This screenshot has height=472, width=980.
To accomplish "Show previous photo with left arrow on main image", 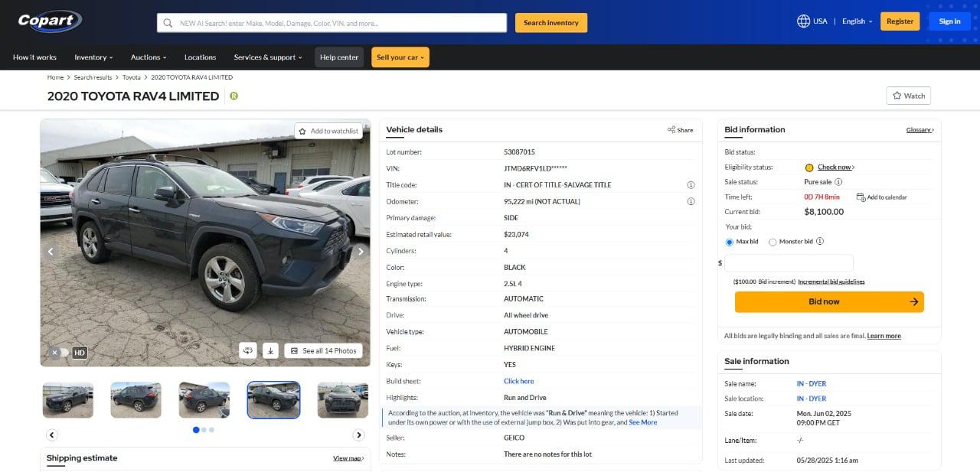I will point(51,251).
